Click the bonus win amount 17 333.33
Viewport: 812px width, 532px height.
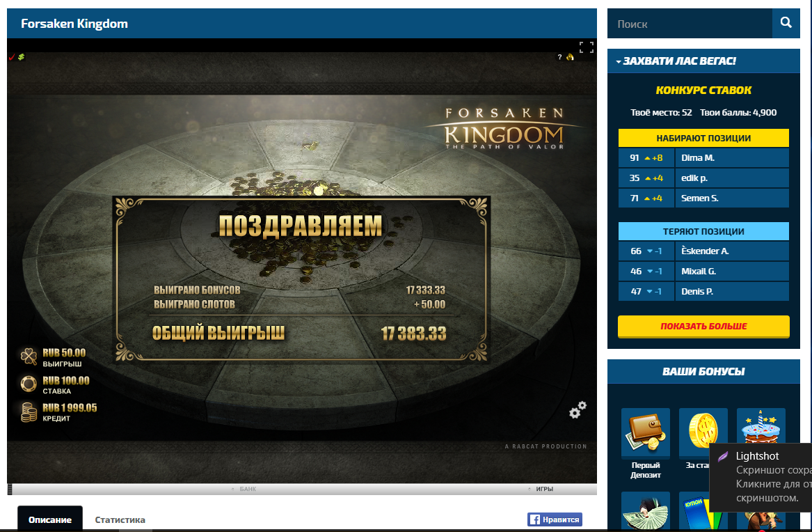[x=425, y=290]
